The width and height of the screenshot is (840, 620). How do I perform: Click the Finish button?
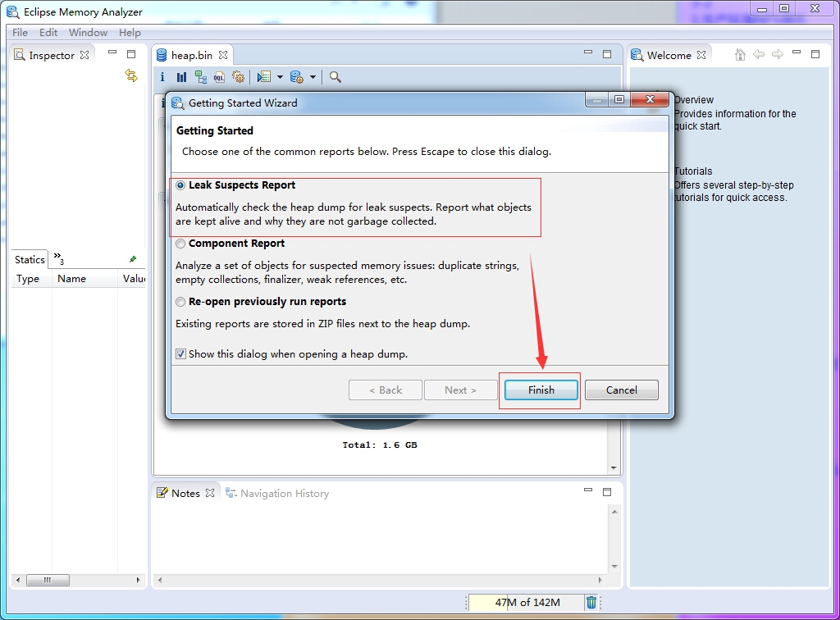pyautogui.click(x=541, y=390)
